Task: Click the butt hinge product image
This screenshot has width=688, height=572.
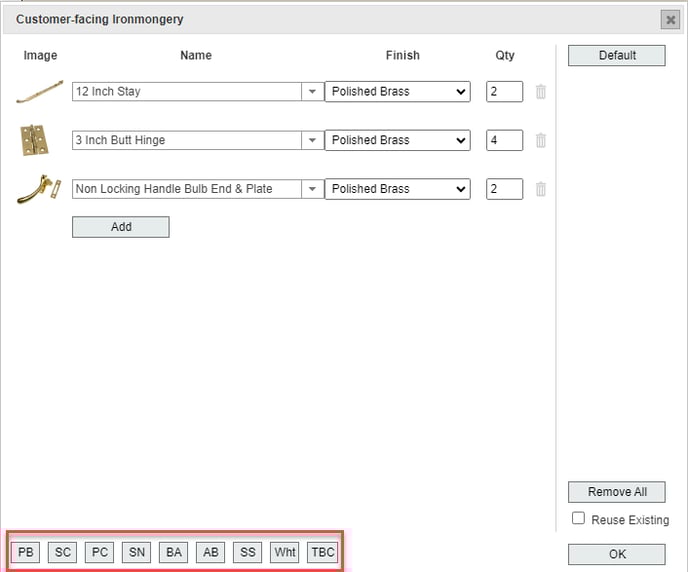Action: [35, 140]
